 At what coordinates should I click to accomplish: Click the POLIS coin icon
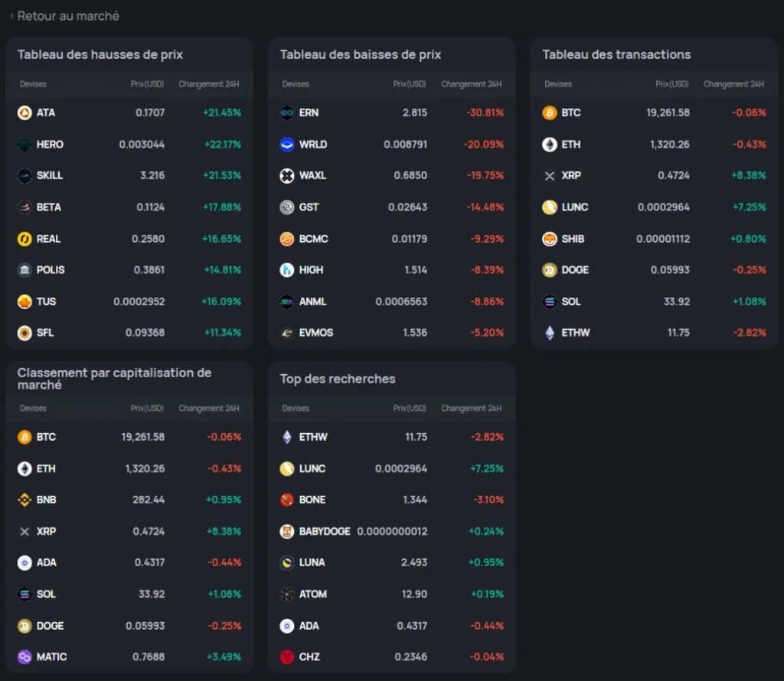(24, 270)
